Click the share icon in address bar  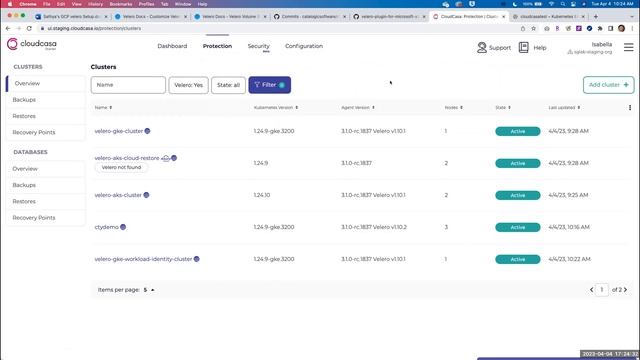pos(523,29)
